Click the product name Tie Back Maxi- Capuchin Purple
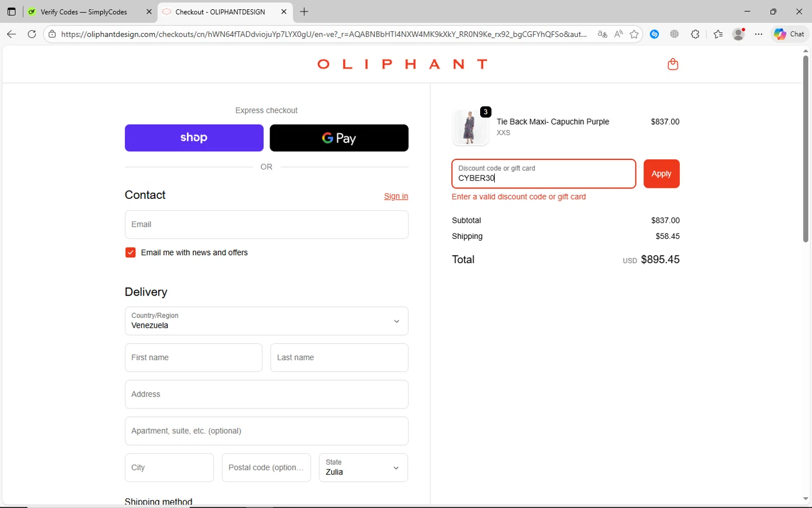 (553, 122)
